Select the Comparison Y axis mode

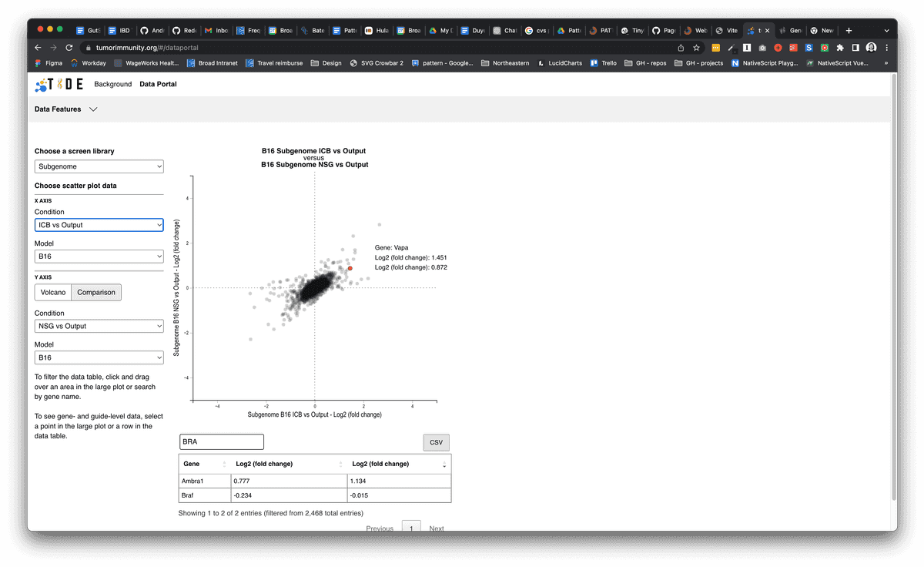tap(95, 293)
